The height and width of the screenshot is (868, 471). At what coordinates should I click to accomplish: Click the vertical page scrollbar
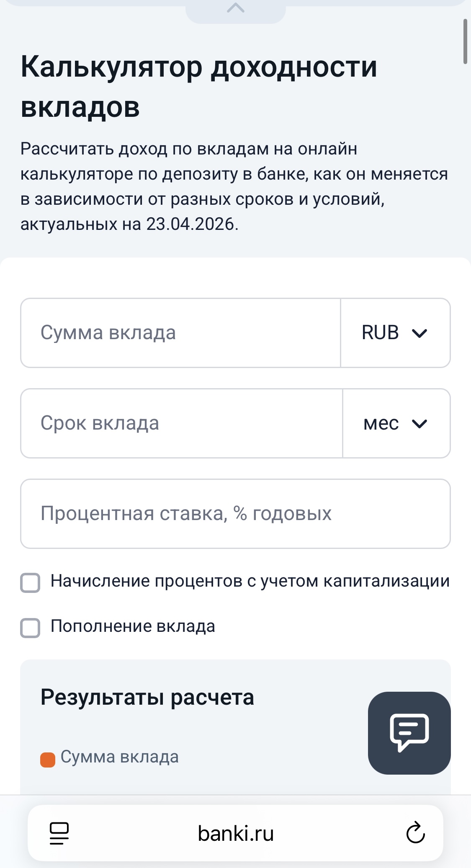tap(465, 42)
